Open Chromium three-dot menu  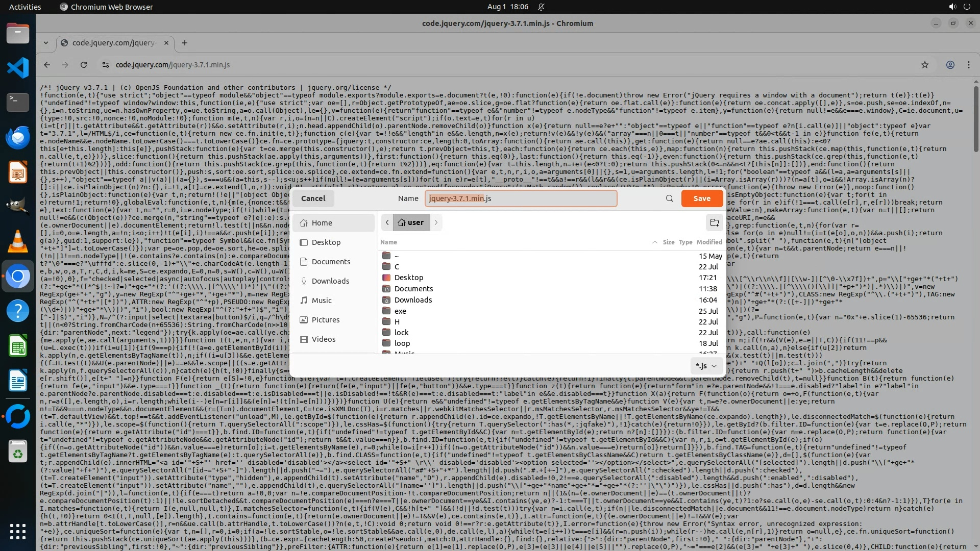[968, 65]
